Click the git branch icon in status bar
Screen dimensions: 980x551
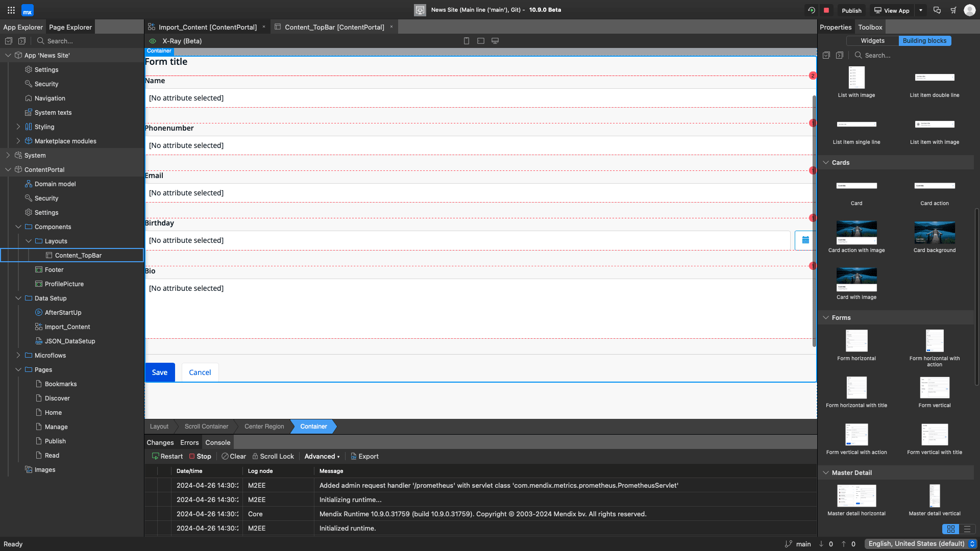pyautogui.click(x=789, y=544)
